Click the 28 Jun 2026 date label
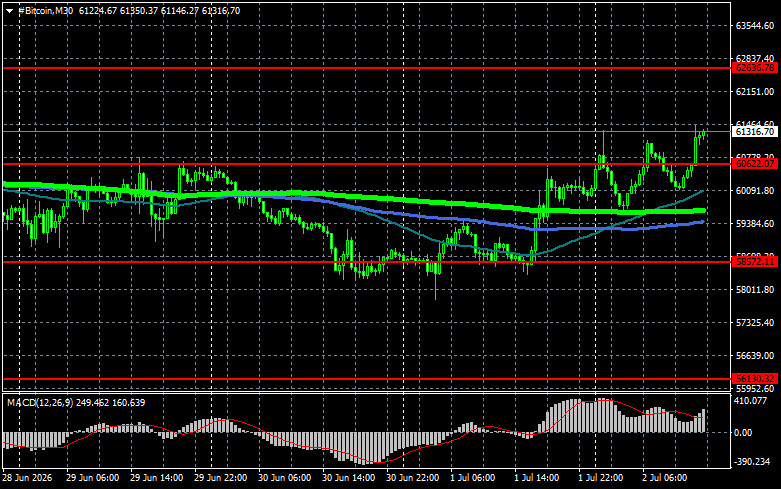Viewport: 781px width, 489px height. (x=27, y=478)
